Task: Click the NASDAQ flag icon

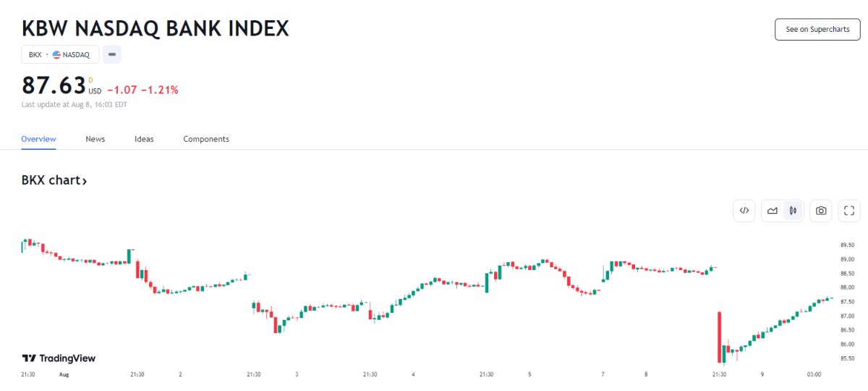Action: [56, 54]
